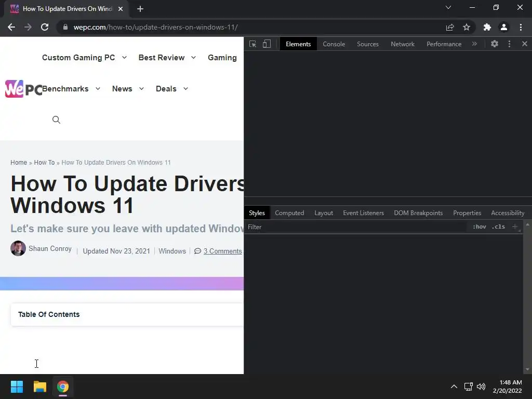
Task: Bookmark this page with the star icon
Action: point(467,27)
